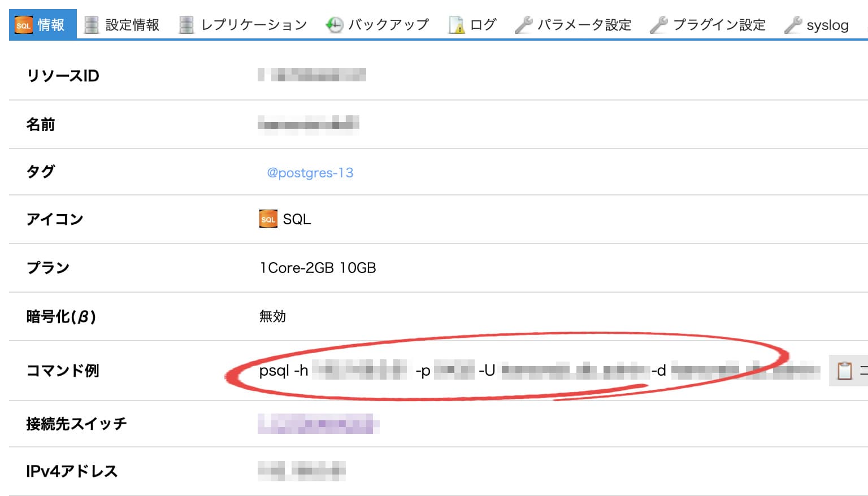
Task: Click the blurred IPv4アドレス value
Action: (x=302, y=471)
